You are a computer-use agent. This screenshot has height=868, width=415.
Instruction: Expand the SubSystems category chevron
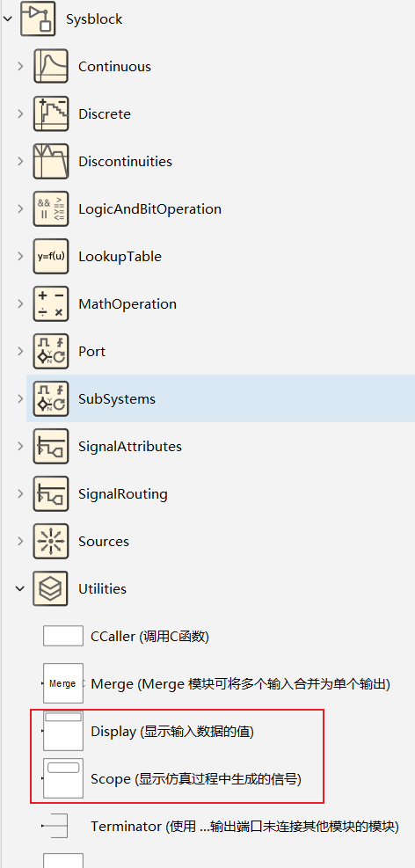click(x=20, y=398)
